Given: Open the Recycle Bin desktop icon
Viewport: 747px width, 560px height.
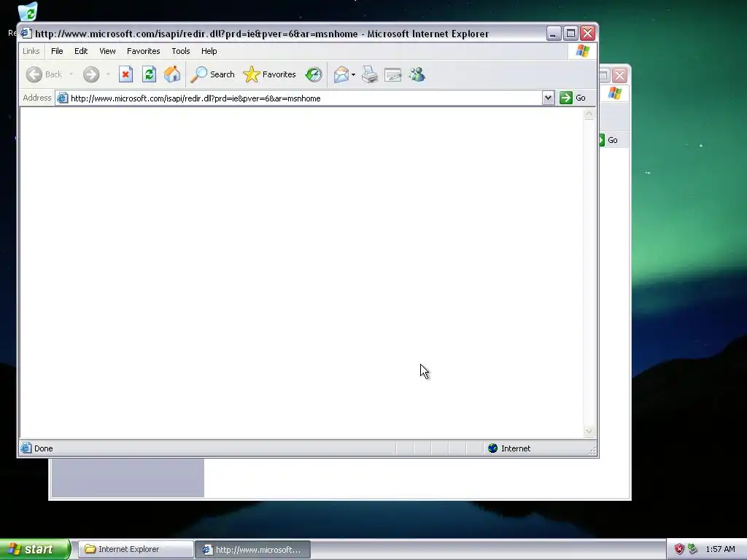Looking at the screenshot, I should [x=28, y=13].
